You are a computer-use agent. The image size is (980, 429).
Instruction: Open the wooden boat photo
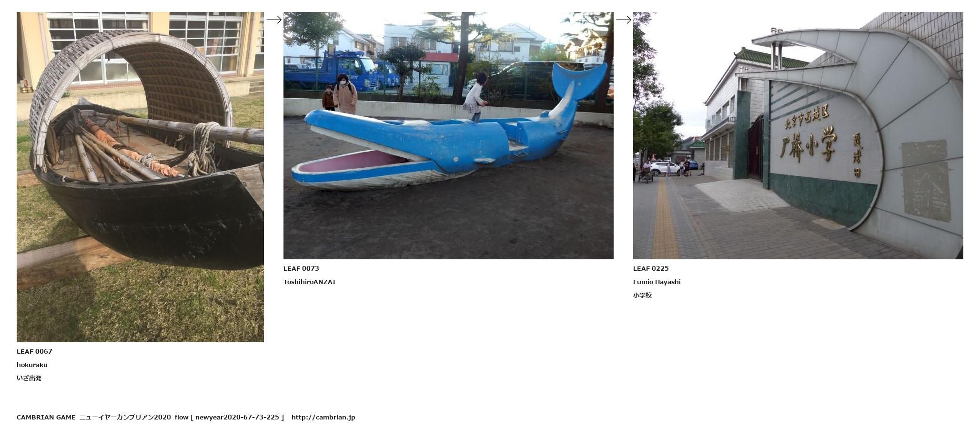(140, 177)
